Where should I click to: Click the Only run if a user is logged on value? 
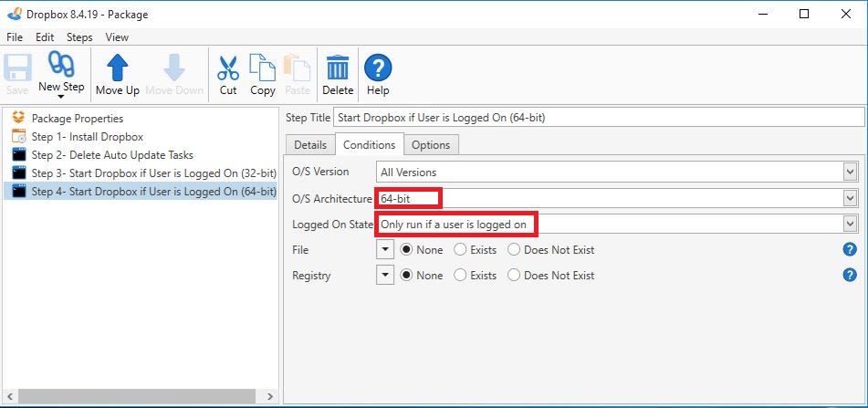(x=454, y=225)
